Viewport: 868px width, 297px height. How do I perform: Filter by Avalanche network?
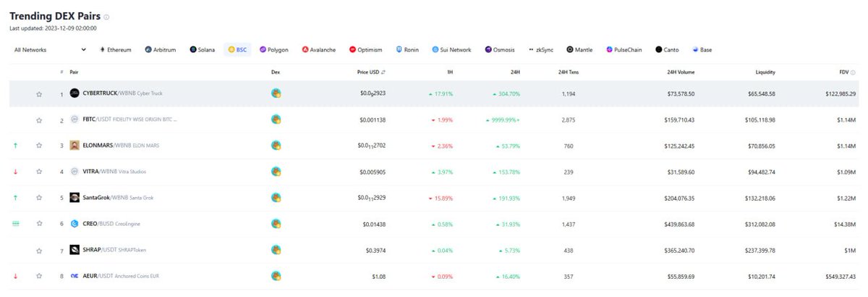click(x=318, y=50)
